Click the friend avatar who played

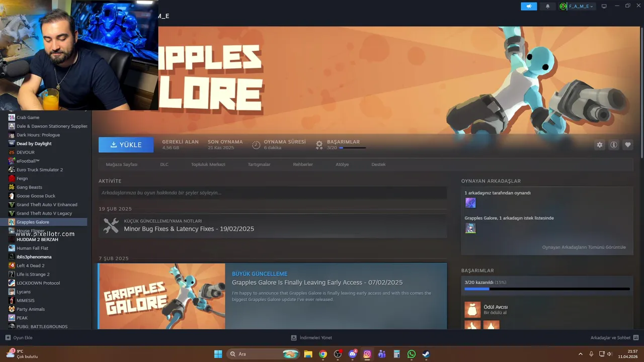470,203
